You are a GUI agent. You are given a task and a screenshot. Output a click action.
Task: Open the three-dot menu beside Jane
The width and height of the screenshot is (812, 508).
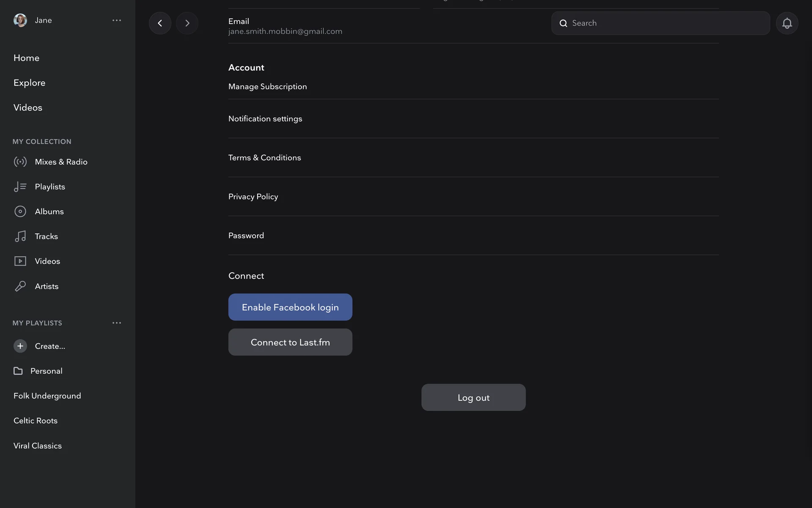point(117,20)
